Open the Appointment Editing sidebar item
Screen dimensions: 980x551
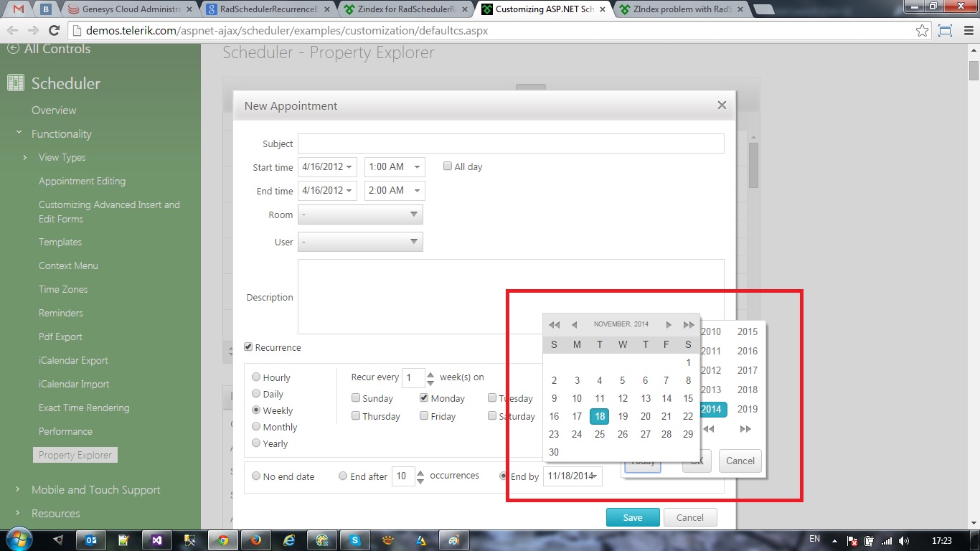click(82, 181)
